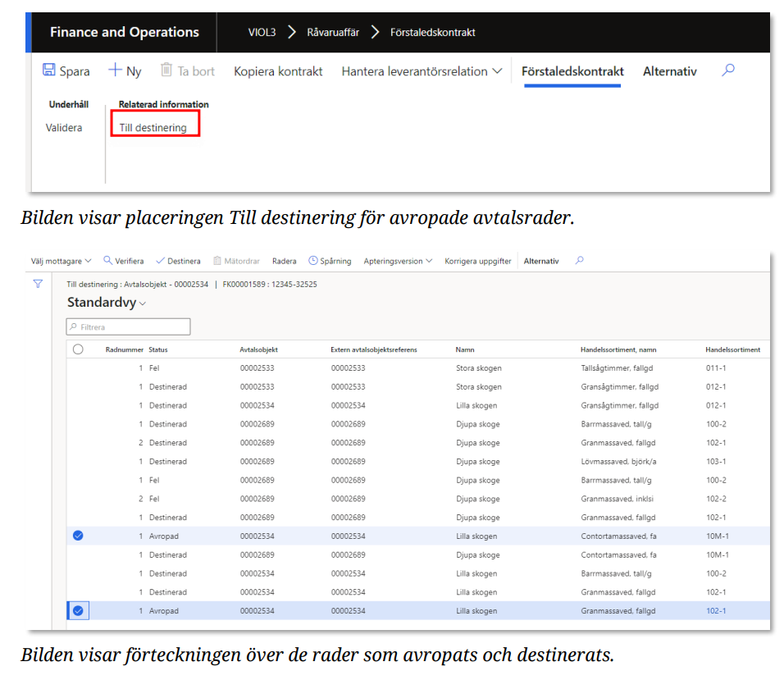
Task: Deselect the last Avropad row checkmark
Action: [78, 611]
